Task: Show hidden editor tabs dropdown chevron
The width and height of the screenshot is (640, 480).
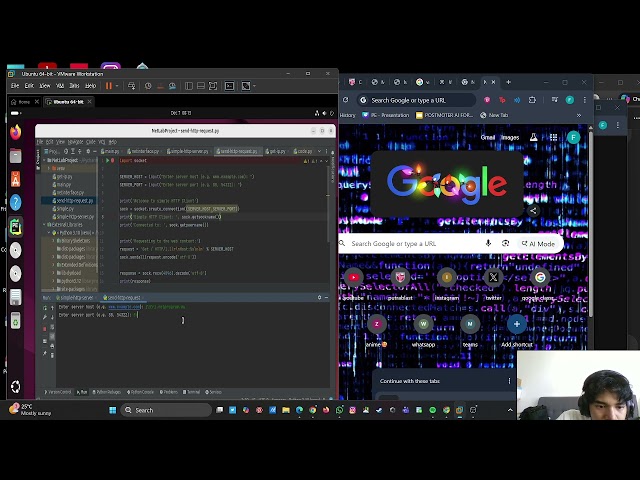Action: pyautogui.click(x=320, y=151)
